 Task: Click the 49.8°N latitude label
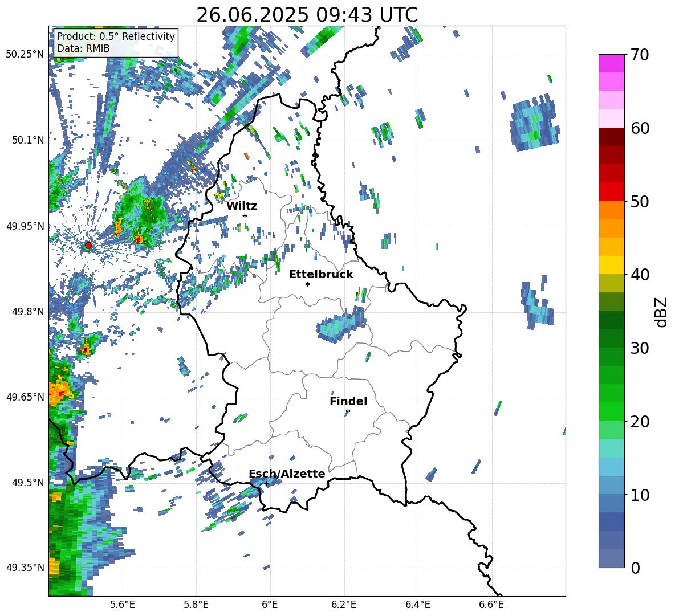pyautogui.click(x=27, y=312)
